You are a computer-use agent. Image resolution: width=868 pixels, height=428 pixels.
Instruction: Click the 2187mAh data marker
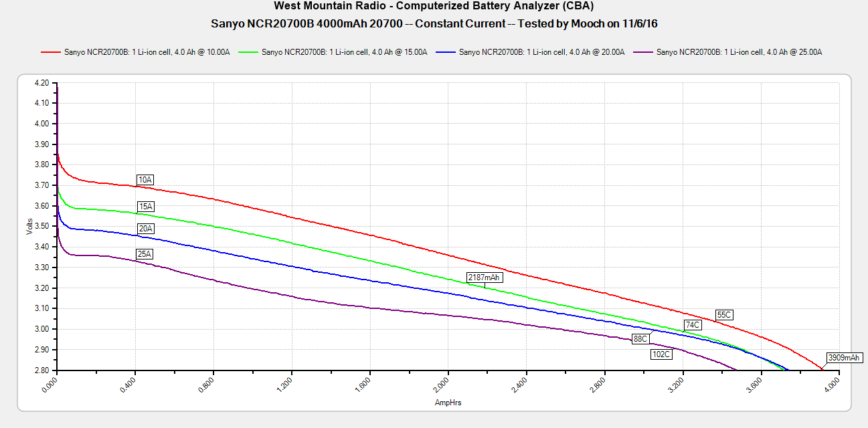point(484,277)
